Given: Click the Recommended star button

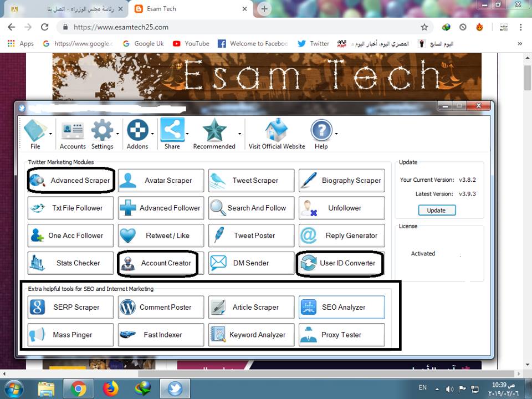Looking at the screenshot, I should 214,134.
